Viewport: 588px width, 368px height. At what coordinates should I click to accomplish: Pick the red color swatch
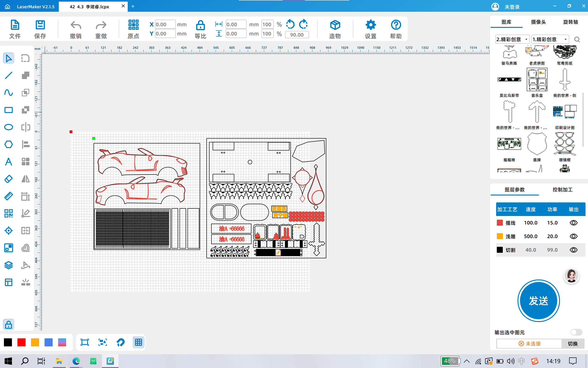(x=21, y=342)
